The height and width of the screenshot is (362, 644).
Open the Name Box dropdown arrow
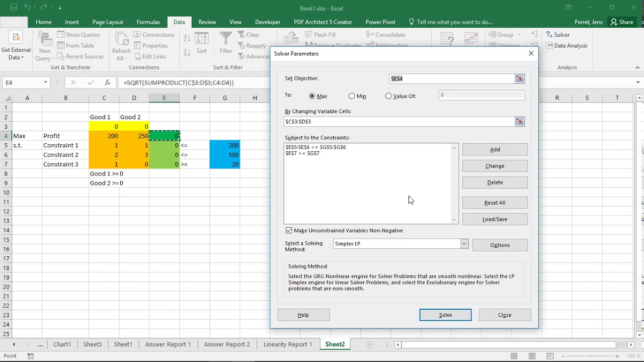click(x=45, y=82)
